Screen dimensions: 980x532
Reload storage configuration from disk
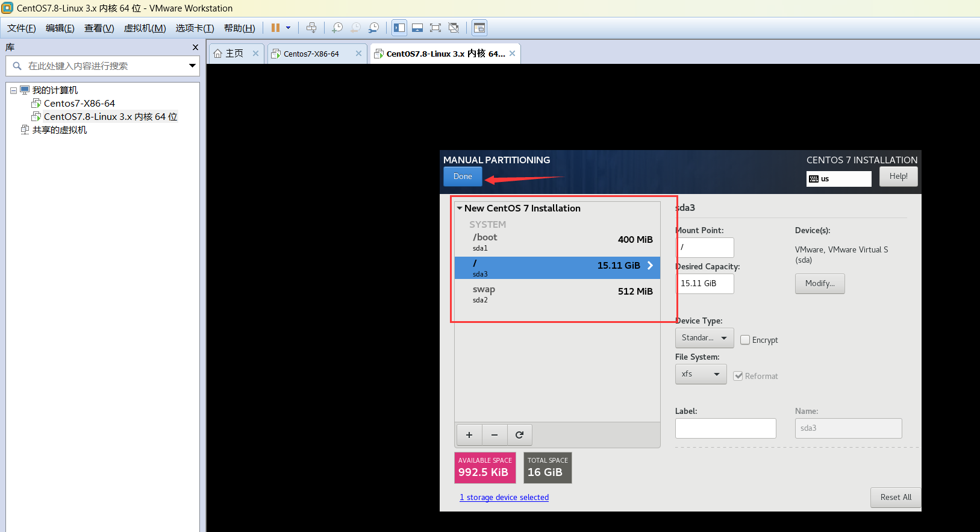coord(520,435)
